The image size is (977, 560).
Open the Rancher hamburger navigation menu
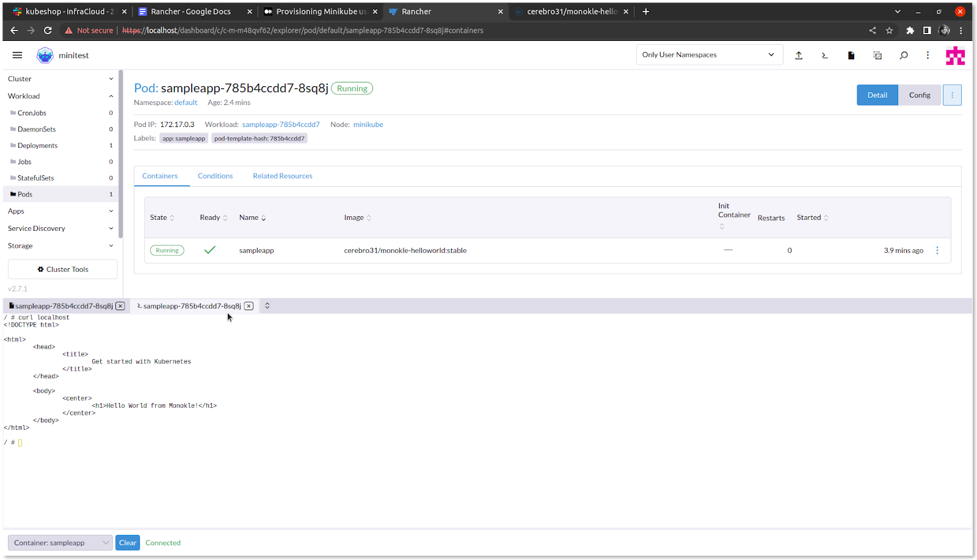coord(17,55)
